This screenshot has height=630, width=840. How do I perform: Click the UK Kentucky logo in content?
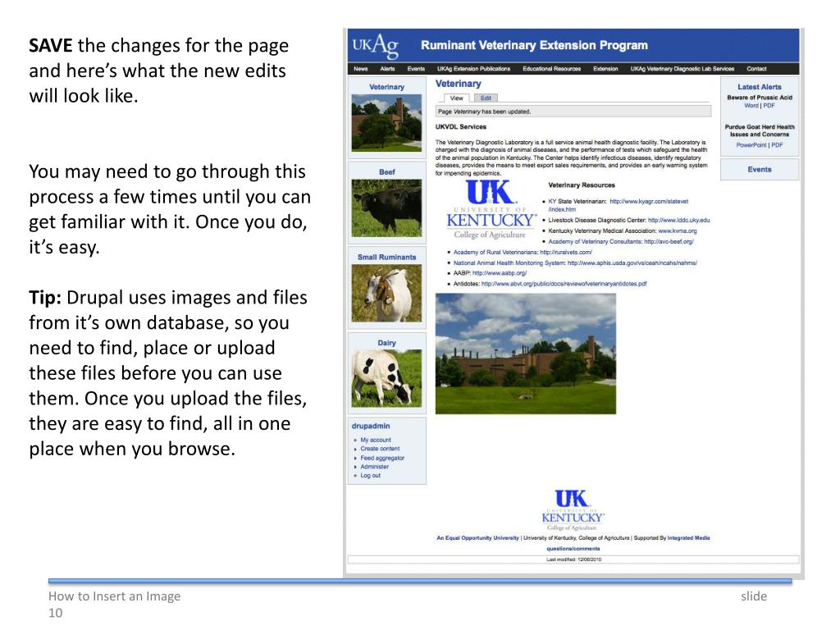491,209
